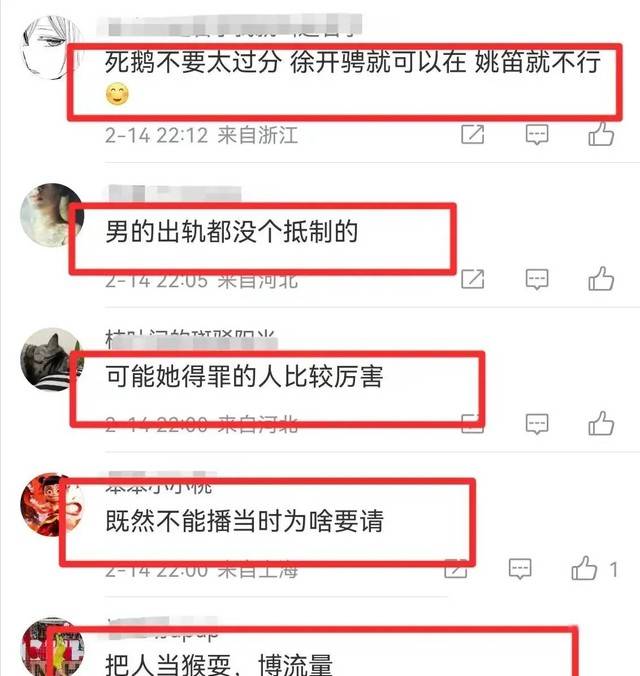Like the 既然不能播当时为啥要请 comment
The width and height of the screenshot is (640, 676).
(584, 568)
